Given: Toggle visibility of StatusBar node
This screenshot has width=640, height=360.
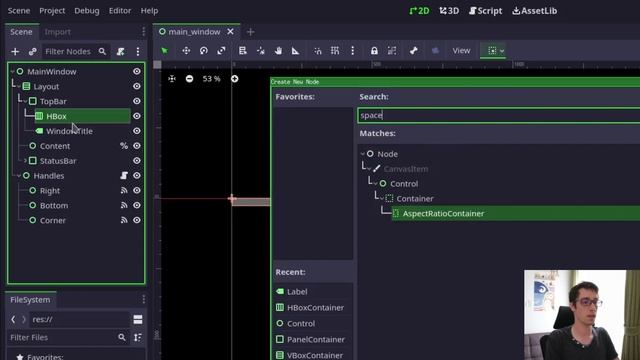Looking at the screenshot, I should pos(137,161).
